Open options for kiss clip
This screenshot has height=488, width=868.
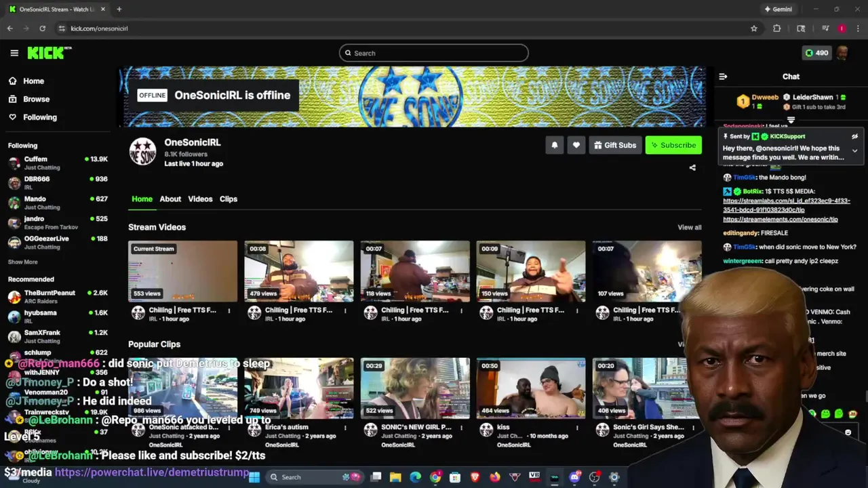click(x=577, y=428)
